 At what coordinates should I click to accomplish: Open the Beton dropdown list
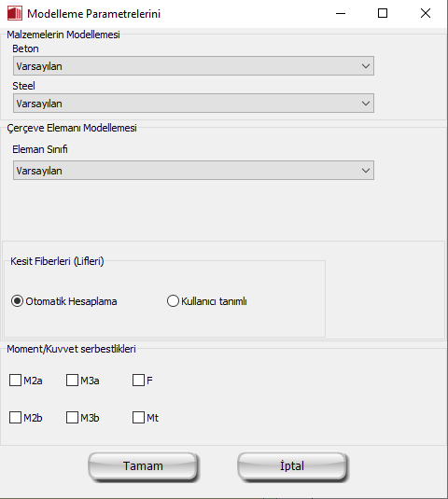(x=193, y=66)
